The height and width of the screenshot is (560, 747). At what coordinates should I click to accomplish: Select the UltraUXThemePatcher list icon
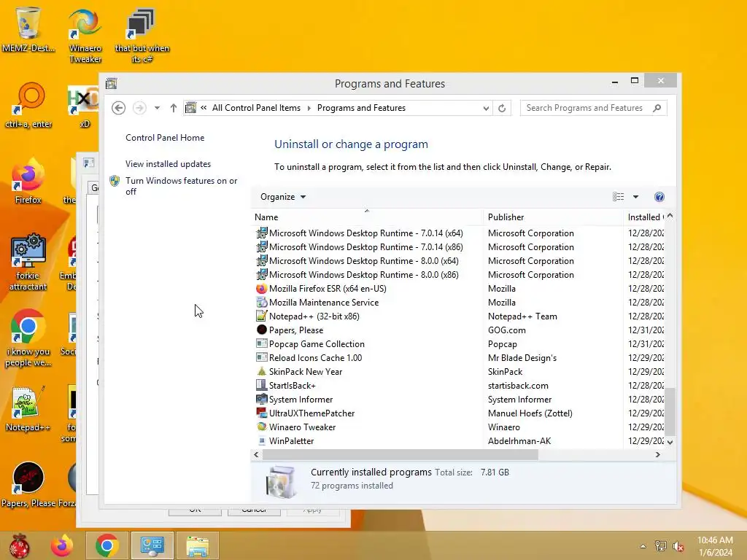[x=262, y=413]
